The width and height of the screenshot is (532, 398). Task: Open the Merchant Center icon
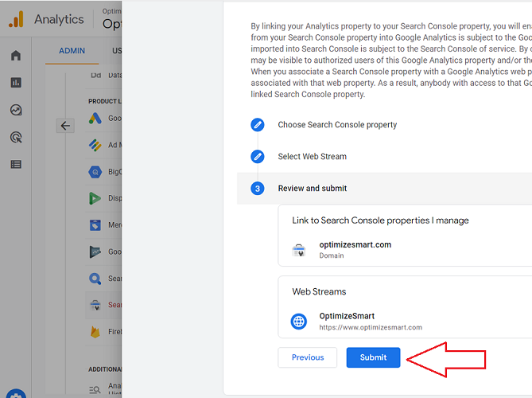(x=95, y=225)
